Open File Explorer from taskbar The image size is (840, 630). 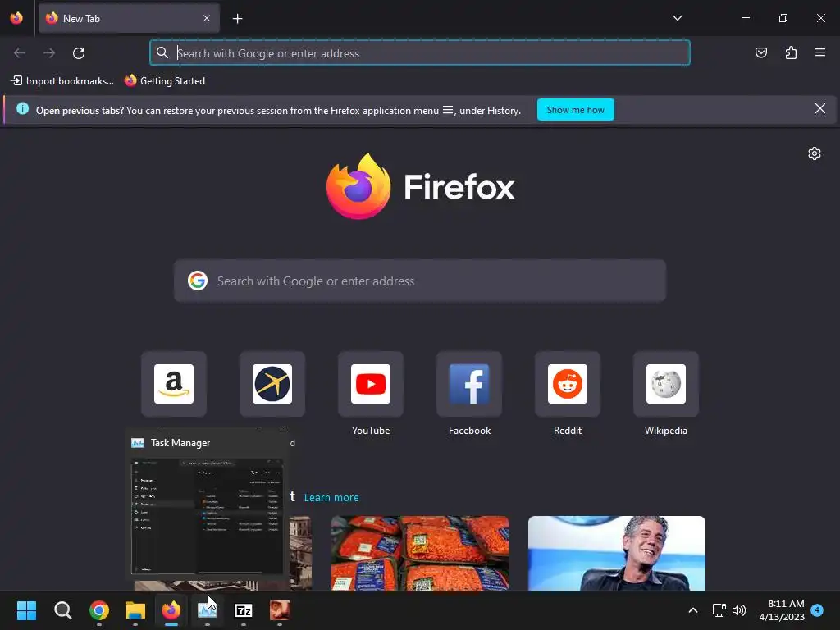pyautogui.click(x=135, y=610)
